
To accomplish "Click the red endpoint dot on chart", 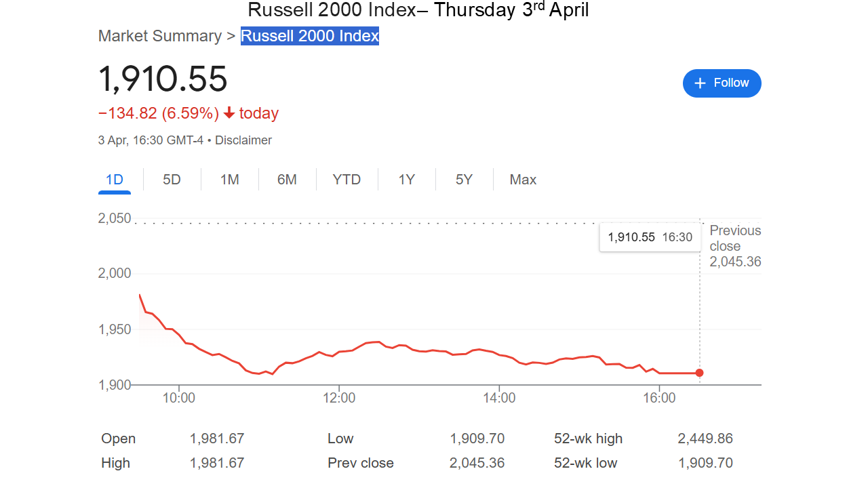I will coord(699,373).
